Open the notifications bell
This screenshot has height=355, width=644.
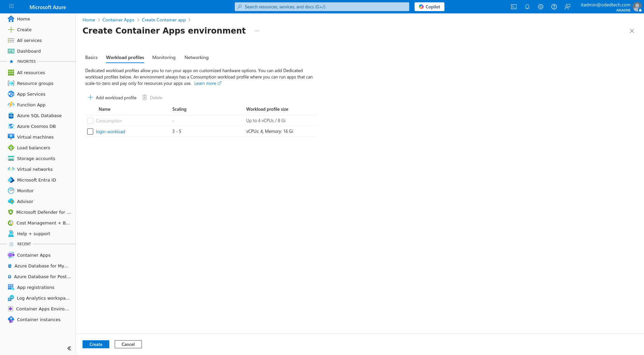(527, 7)
